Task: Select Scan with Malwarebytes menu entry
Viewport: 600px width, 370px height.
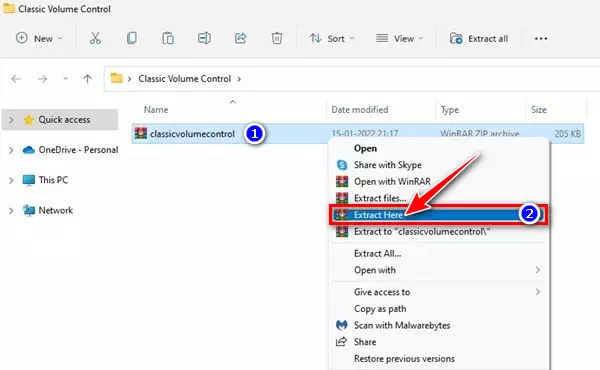Action: point(402,325)
